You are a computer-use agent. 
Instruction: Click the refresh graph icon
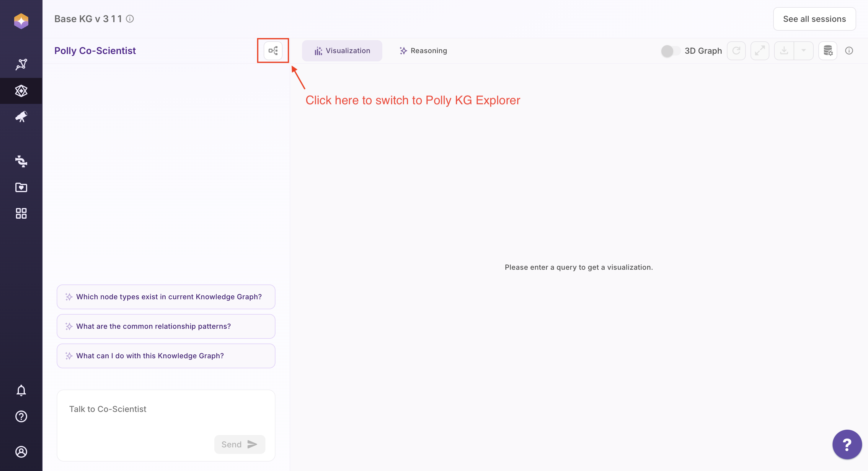point(736,50)
